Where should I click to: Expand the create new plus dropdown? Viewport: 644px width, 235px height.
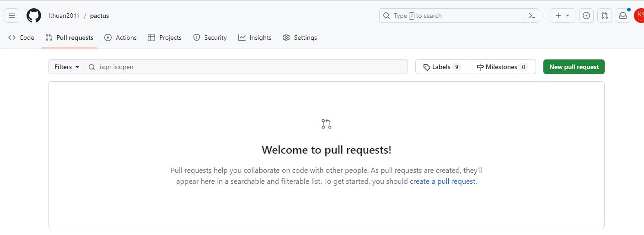coord(563,16)
